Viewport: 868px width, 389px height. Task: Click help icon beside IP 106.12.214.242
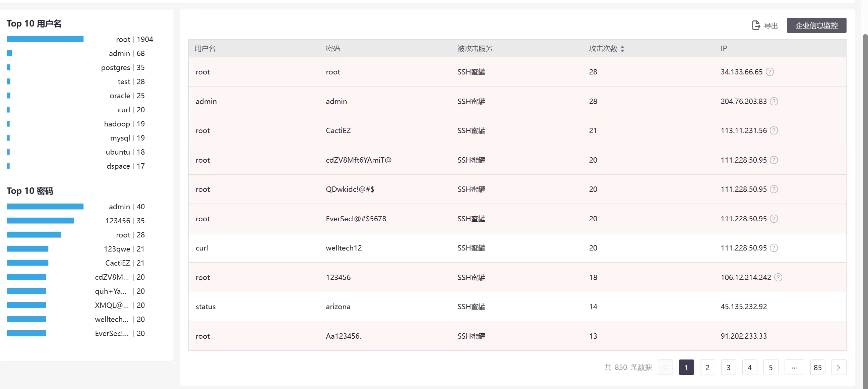[778, 277]
